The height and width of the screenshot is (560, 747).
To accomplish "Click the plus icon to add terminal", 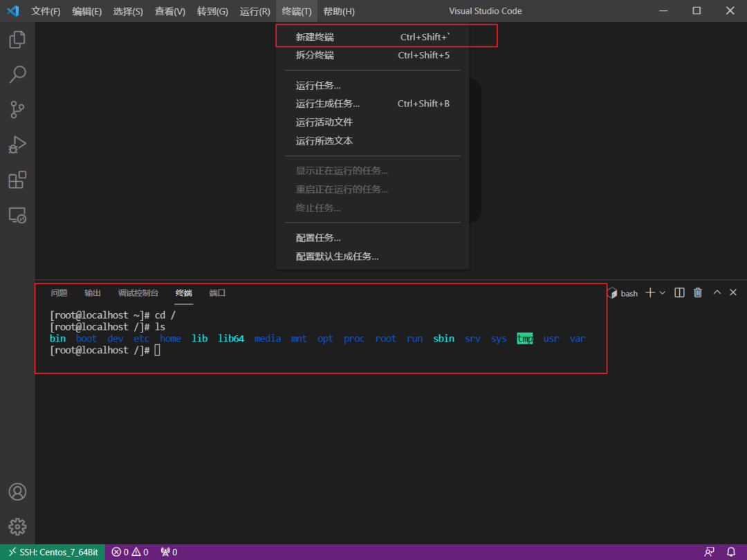I will point(649,293).
